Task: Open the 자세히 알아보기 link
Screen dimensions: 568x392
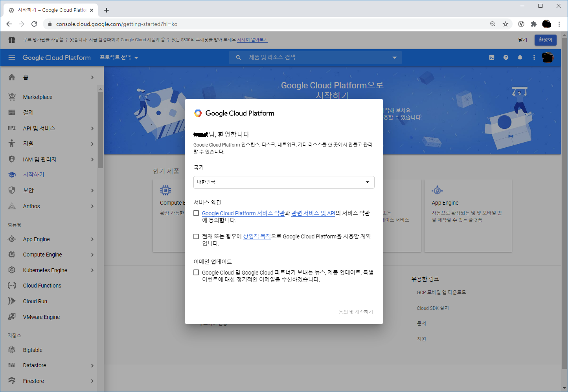Action: coord(252,40)
